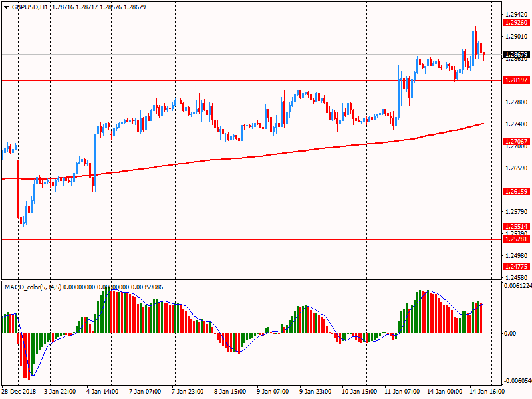532x399 pixels.
Task: Click the 1.29260 red price level label
Action: (x=516, y=23)
